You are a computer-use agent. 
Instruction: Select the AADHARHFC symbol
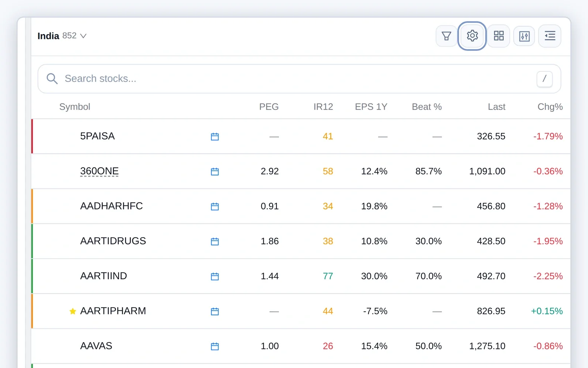[x=111, y=206]
